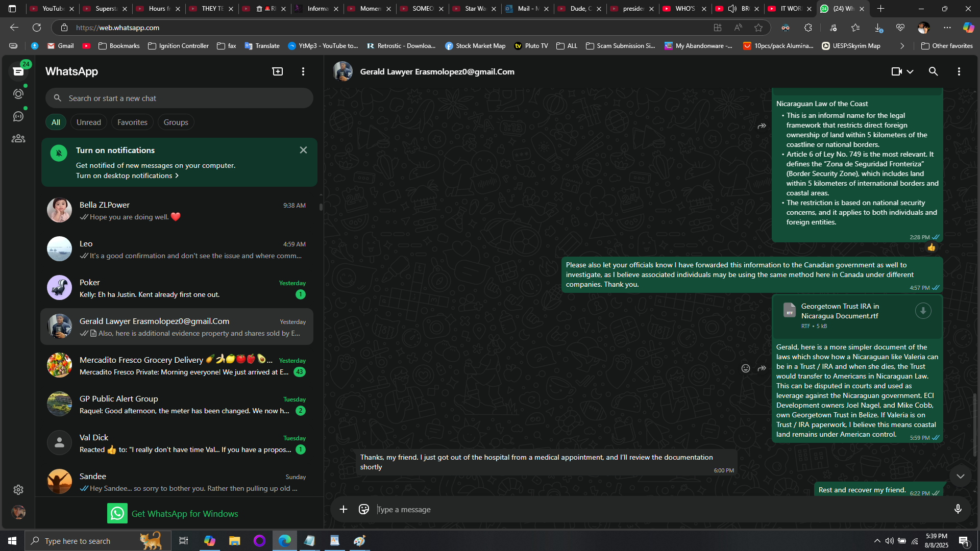This screenshot has height=551, width=980.
Task: Search within the Gerald chat
Action: pyautogui.click(x=933, y=71)
